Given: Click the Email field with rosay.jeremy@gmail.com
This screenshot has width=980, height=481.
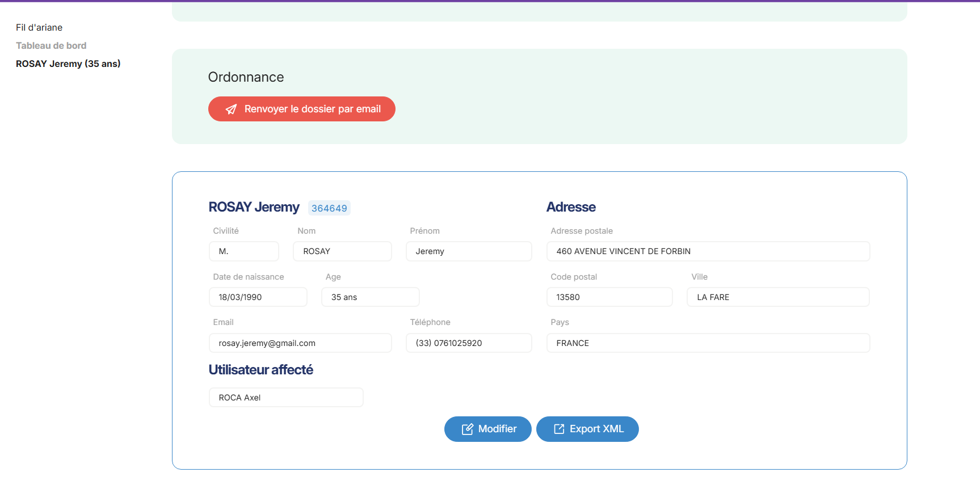Looking at the screenshot, I should point(300,343).
